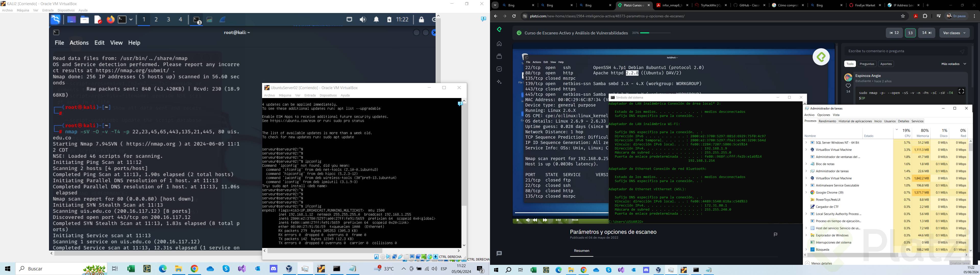The height and width of the screenshot is (275, 980).
Task: Filter comments by Preguntas
Action: point(867,64)
